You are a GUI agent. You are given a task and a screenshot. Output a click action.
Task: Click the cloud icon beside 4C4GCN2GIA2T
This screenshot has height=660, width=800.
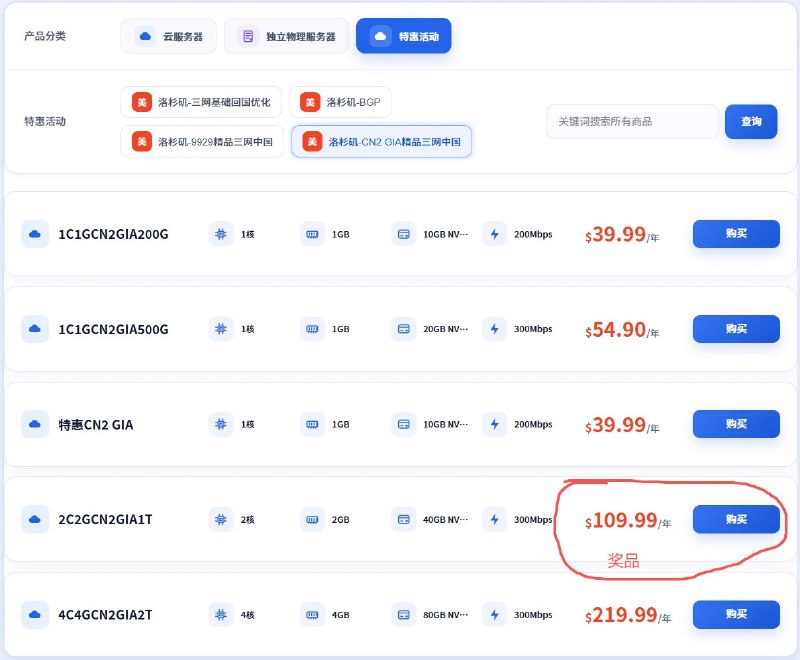click(x=35, y=615)
